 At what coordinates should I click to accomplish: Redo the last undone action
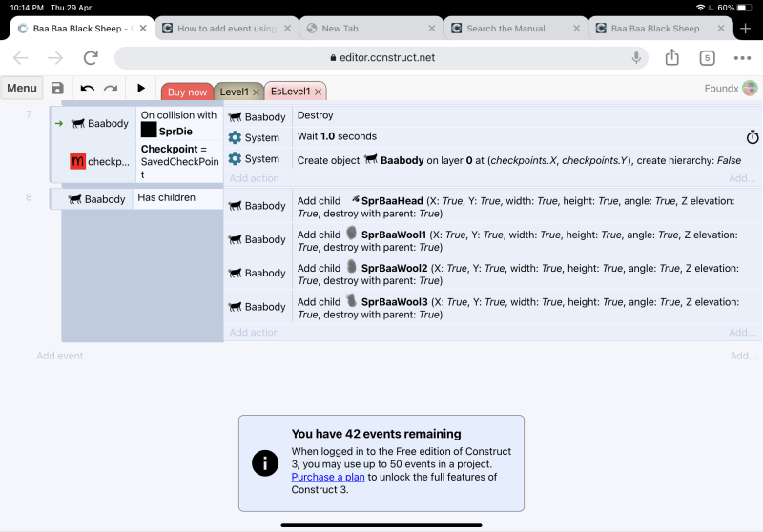111,88
